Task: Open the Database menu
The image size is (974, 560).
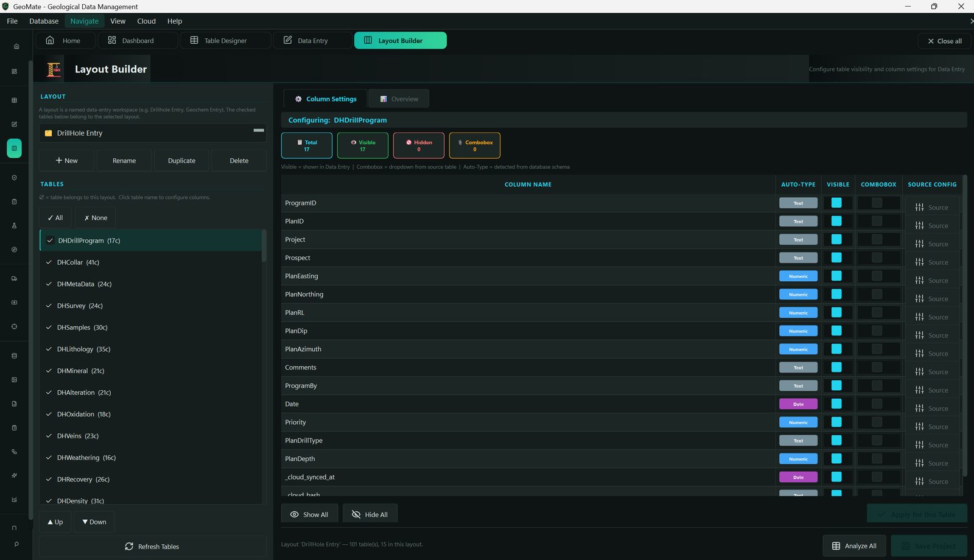Action: [44, 21]
